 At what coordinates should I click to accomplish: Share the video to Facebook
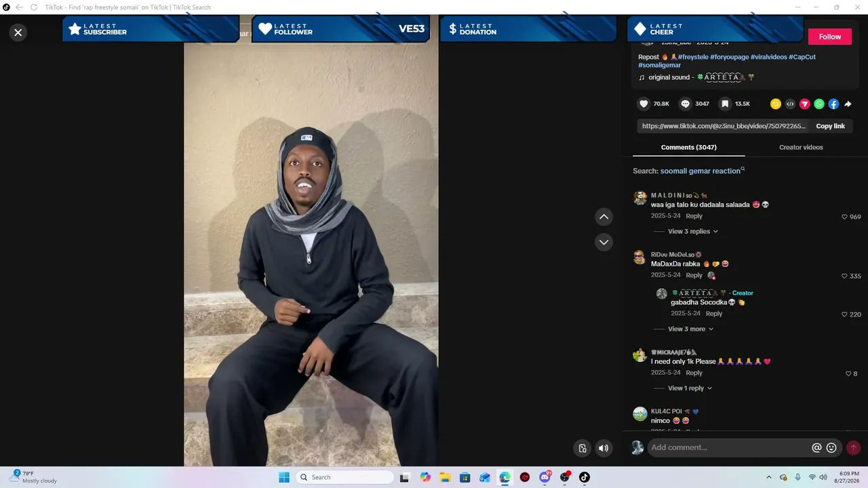tap(833, 104)
